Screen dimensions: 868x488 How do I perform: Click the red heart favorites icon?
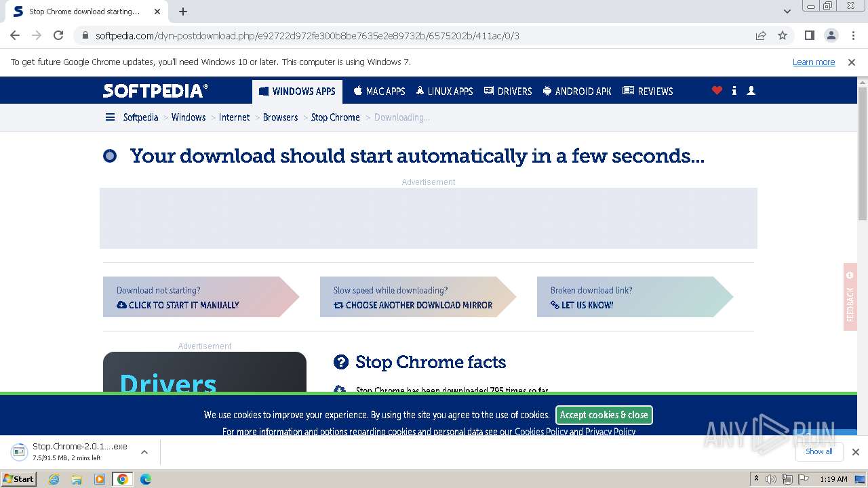[717, 90]
